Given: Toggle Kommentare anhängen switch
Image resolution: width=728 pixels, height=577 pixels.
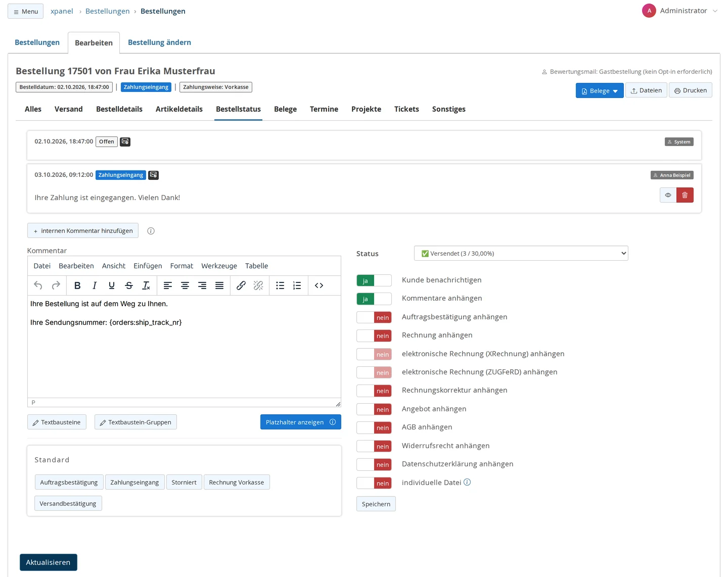Looking at the screenshot, I should point(374,299).
